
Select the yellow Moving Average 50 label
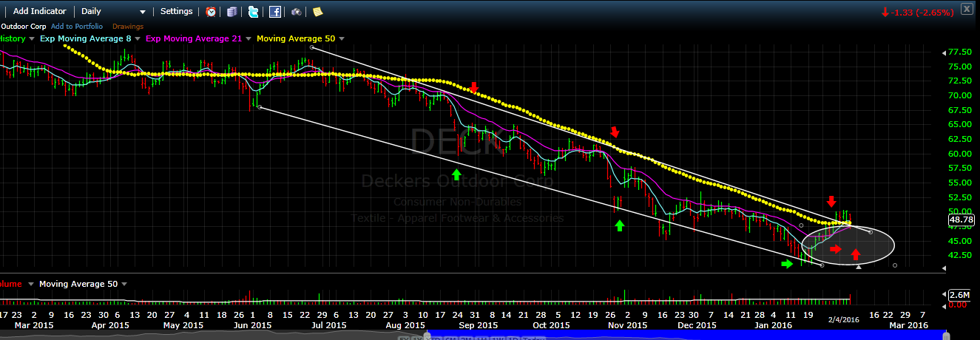point(296,38)
